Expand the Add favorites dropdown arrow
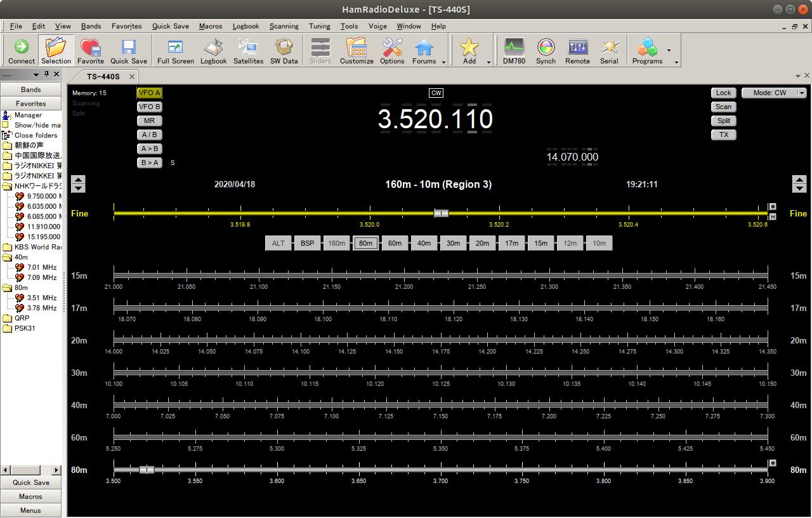 click(x=488, y=62)
